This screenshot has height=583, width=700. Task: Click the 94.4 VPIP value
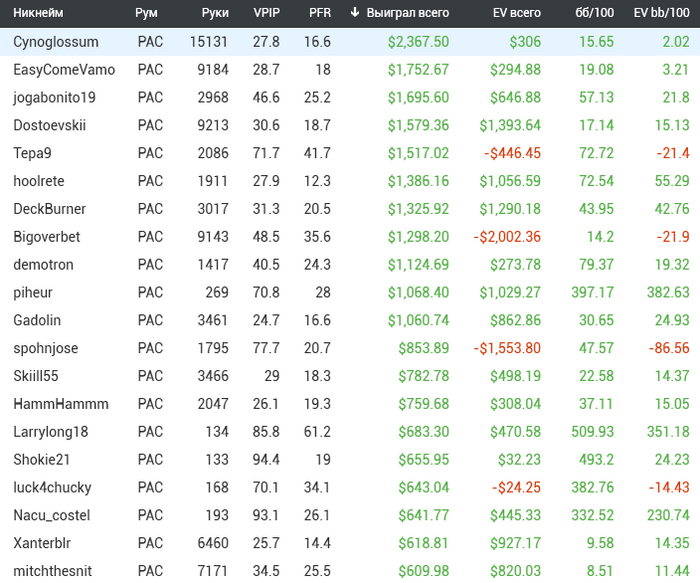coord(266,459)
